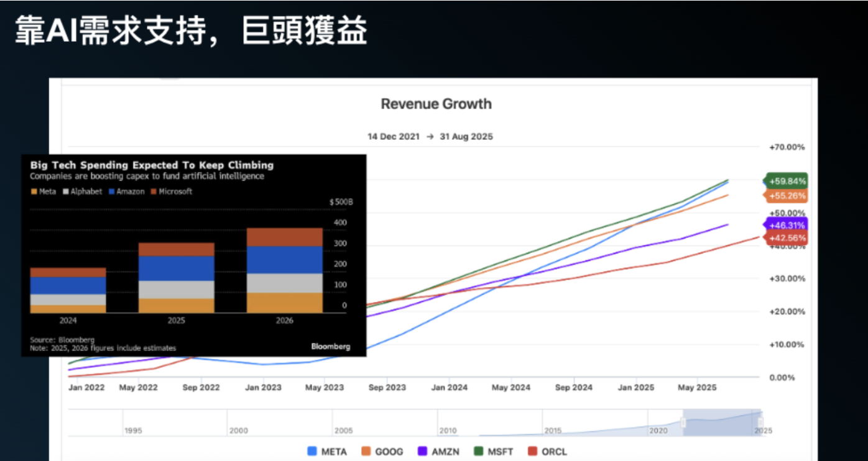Click the Microsoft marker in Bloomberg inset legend
Image resolution: width=868 pixels, height=461 pixels.
tap(154, 191)
